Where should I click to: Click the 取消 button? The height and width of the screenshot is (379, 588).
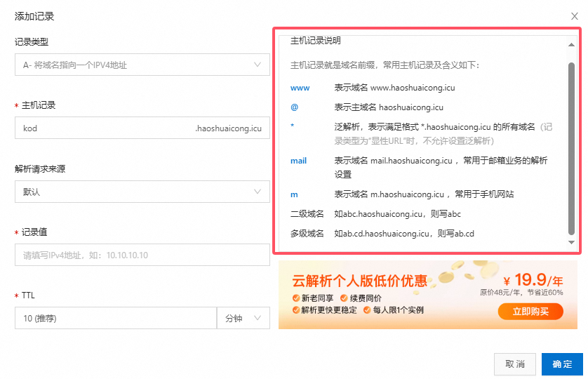point(515,364)
